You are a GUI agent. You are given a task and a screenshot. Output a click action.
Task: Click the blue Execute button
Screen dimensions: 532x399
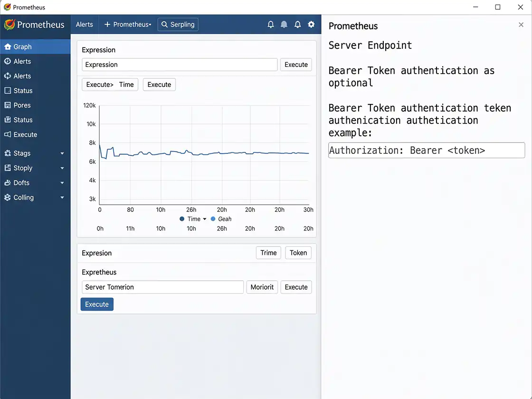[x=97, y=304]
